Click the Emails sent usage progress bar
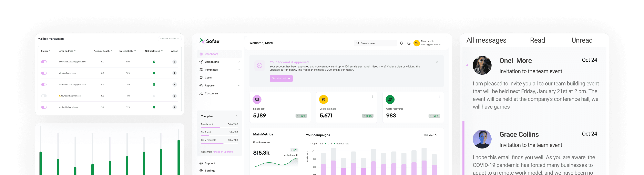 219,128
